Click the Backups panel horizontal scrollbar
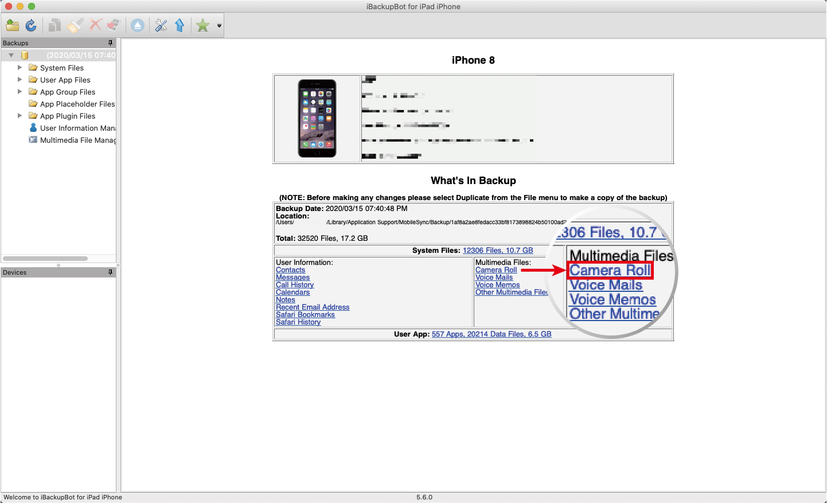This screenshot has height=504, width=827. click(45, 259)
